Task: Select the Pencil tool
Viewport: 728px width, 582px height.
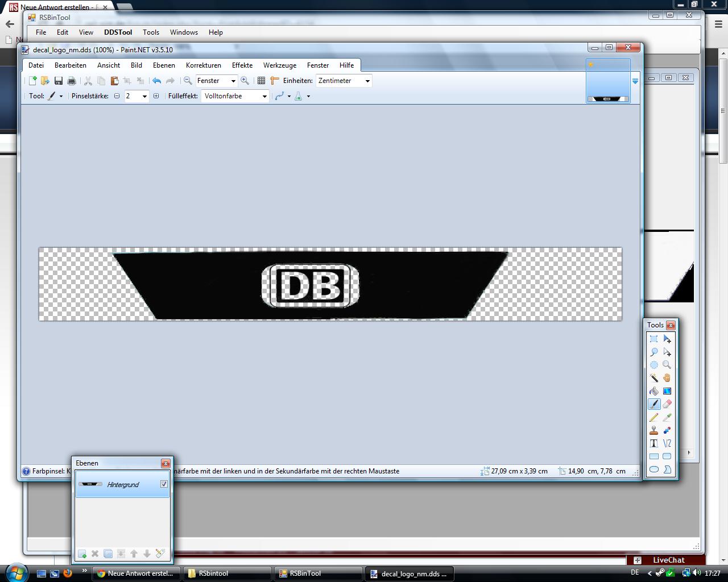Action: pyautogui.click(x=654, y=417)
